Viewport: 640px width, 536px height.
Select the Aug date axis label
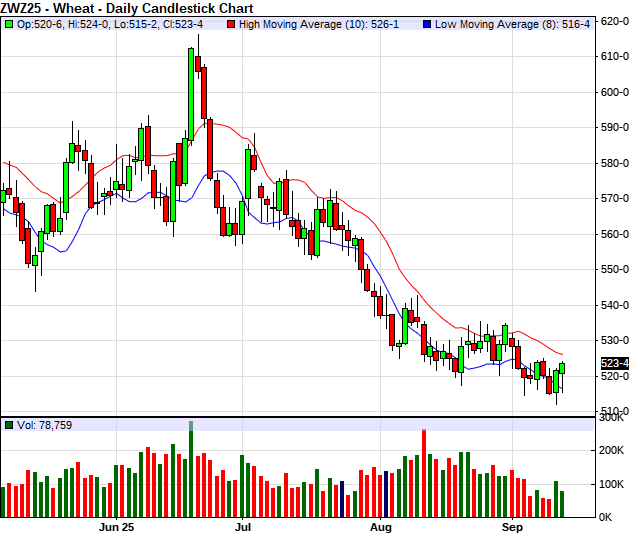point(381,525)
